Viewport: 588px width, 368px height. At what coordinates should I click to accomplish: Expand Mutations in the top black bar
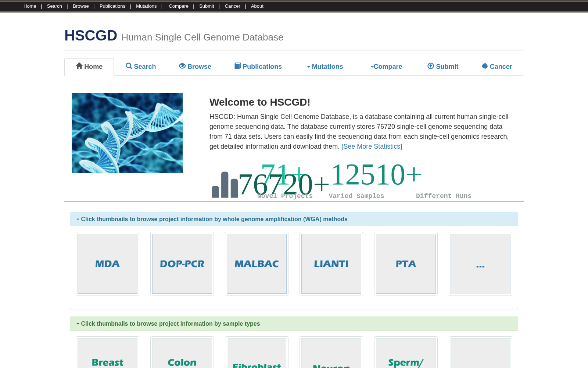[x=146, y=6]
